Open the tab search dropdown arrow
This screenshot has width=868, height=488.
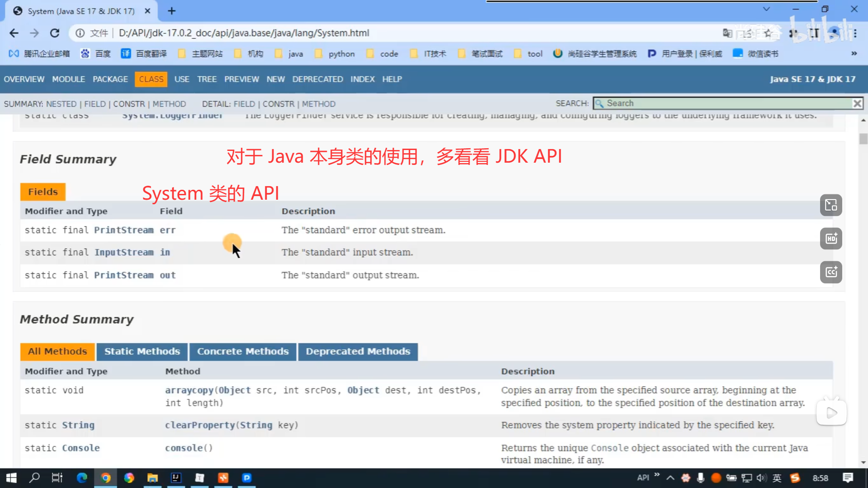(766, 9)
